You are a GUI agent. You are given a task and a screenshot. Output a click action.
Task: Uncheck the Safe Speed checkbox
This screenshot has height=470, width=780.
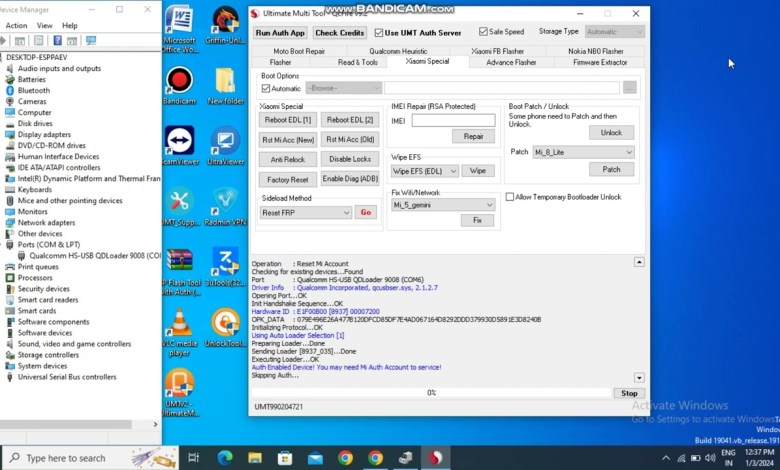coord(485,32)
